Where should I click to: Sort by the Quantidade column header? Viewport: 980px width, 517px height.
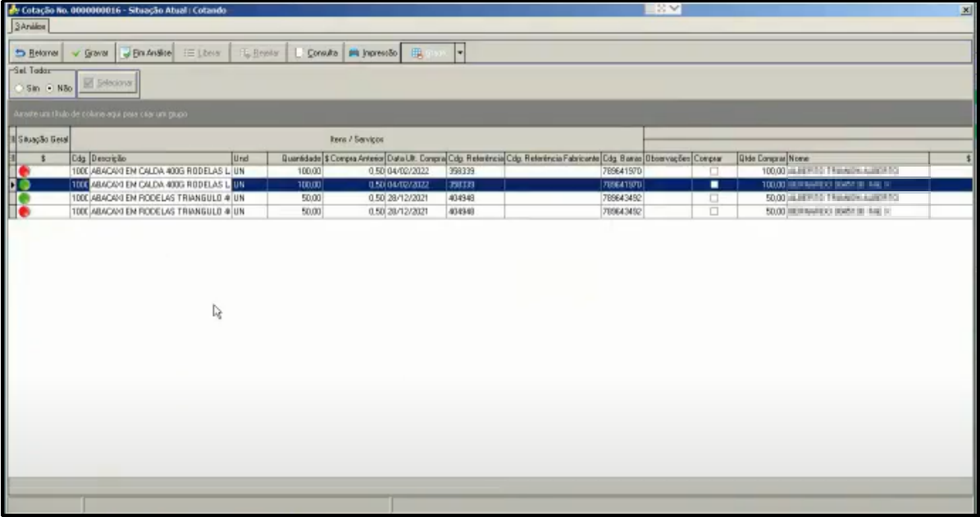click(x=295, y=158)
